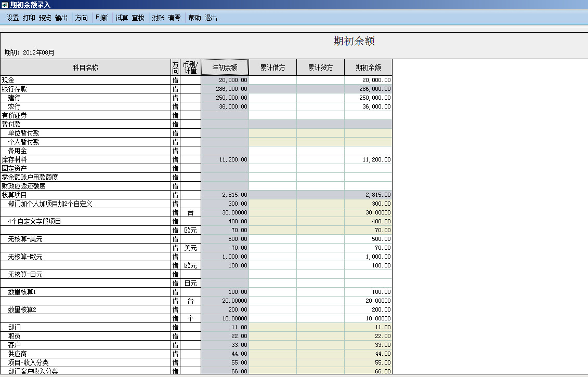588x377 pixels.
Task: Click 输出 to export the table
Action: click(x=61, y=18)
